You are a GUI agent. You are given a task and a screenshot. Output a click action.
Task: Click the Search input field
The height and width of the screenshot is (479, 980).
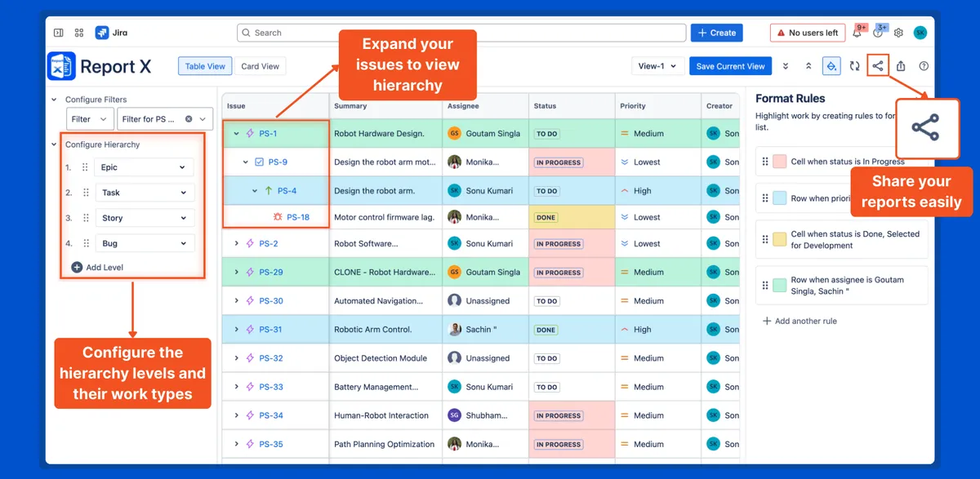[461, 33]
